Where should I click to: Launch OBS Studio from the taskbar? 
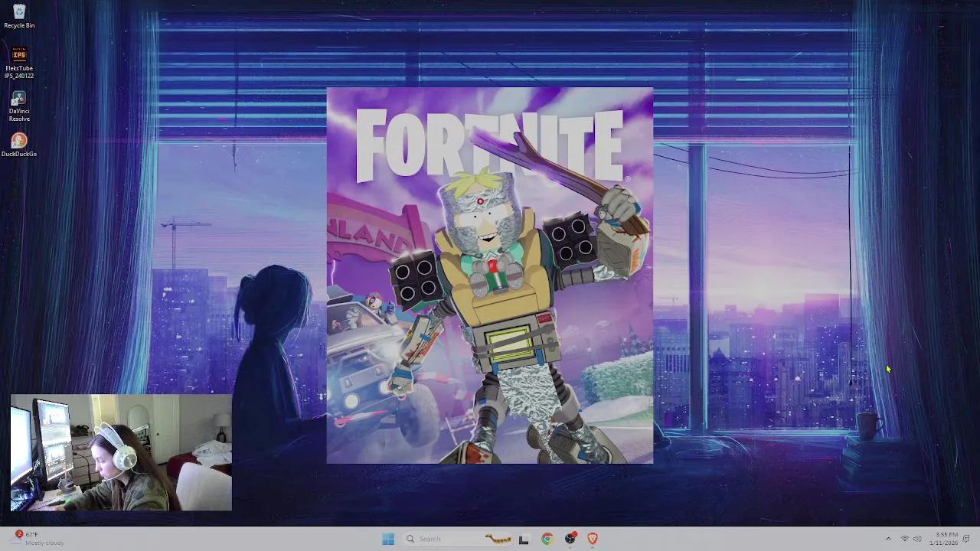coord(571,539)
